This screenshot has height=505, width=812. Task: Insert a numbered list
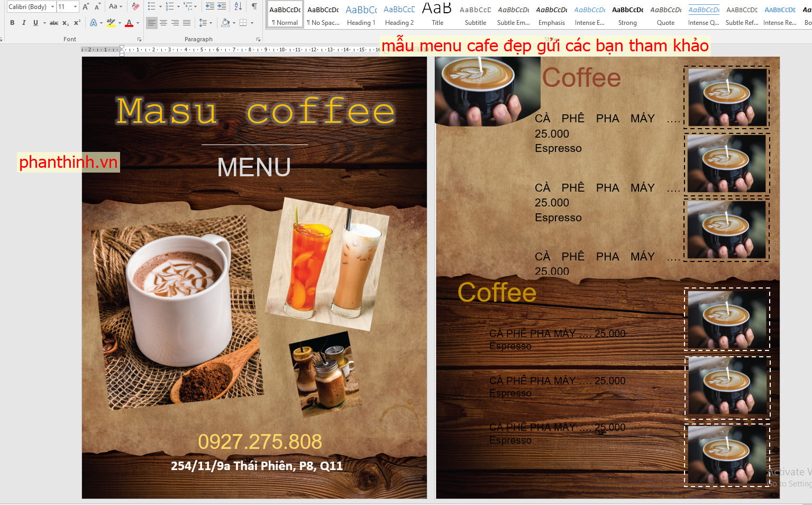(169, 7)
